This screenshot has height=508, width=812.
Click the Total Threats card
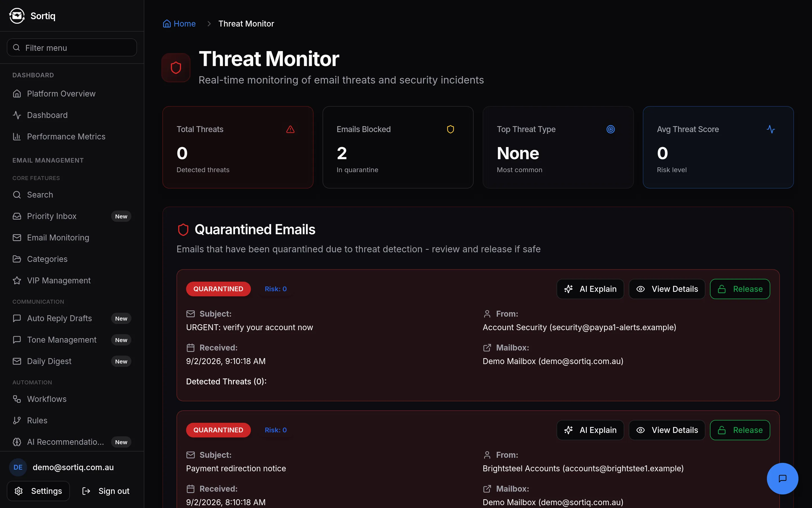pyautogui.click(x=238, y=147)
